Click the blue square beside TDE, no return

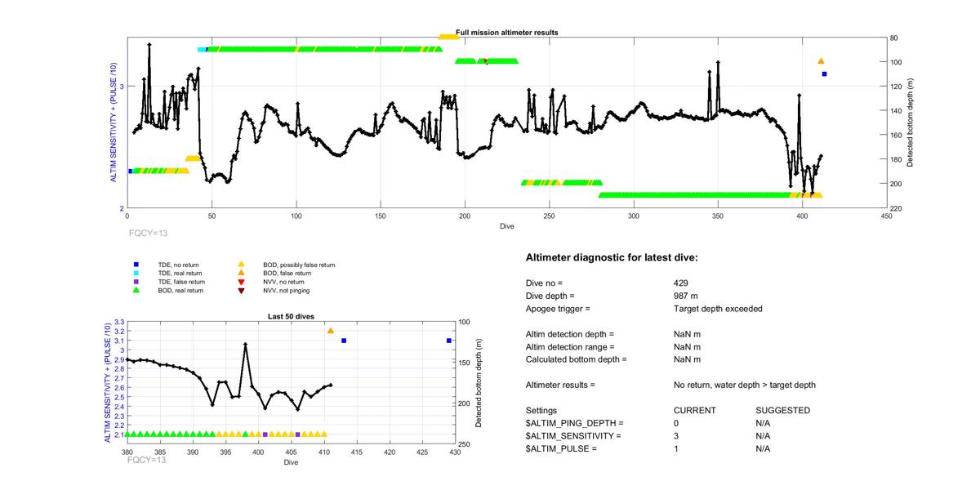tap(136, 265)
